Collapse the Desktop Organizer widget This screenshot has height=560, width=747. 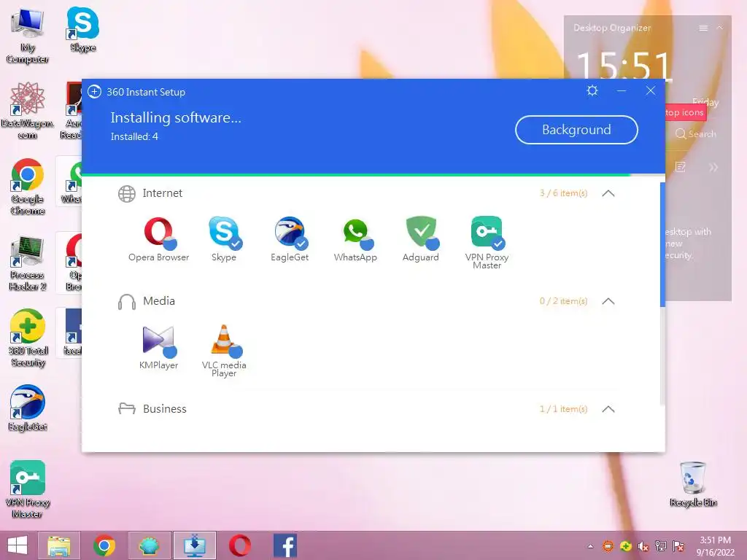tap(720, 28)
